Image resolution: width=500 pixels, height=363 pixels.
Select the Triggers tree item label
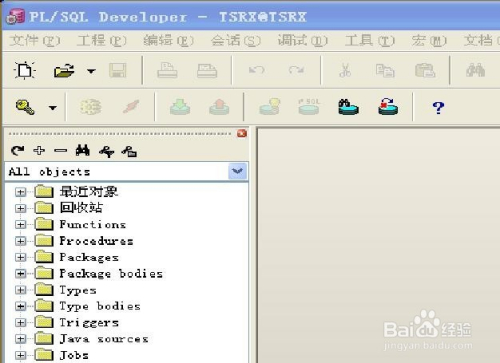click(89, 323)
